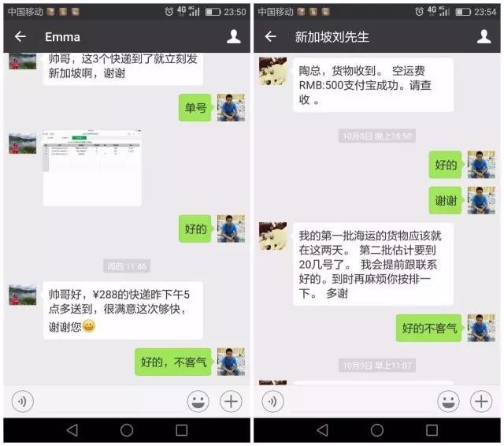Select the green 单号 message bubble
Viewport: 504px width, 446px height.
195,108
